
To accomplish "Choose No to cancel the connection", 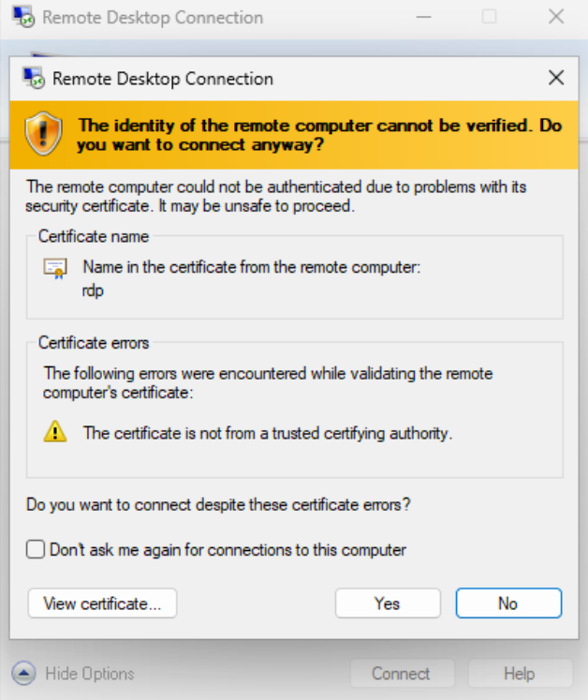I will (507, 603).
